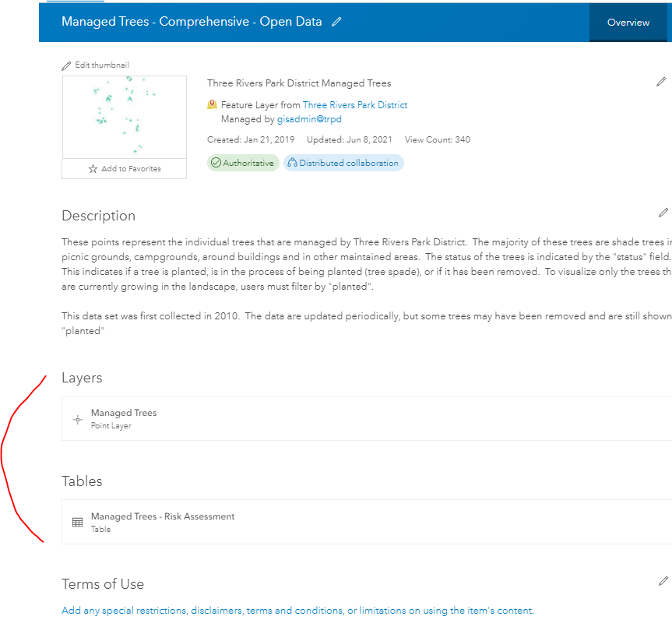
Task: Open the map thumbnail preview
Action: pos(125,118)
